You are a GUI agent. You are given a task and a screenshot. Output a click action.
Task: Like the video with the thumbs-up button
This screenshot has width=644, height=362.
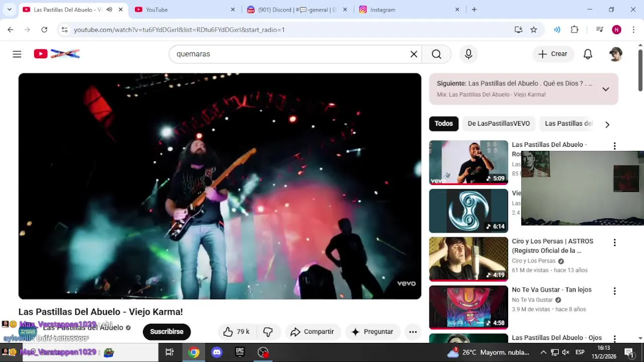[236, 332]
